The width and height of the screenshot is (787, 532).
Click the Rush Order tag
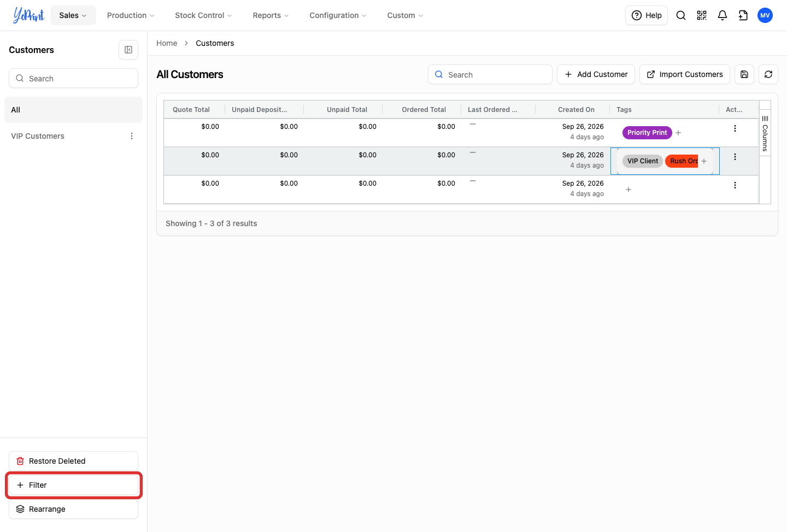pyautogui.click(x=682, y=161)
